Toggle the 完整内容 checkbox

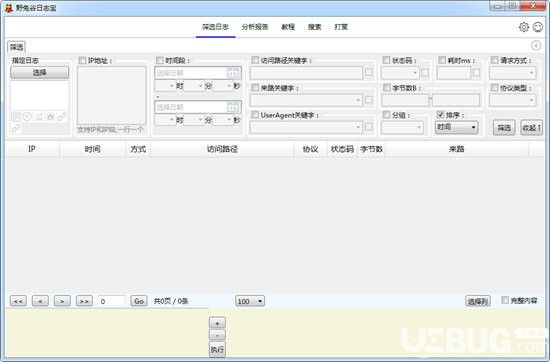click(x=505, y=300)
